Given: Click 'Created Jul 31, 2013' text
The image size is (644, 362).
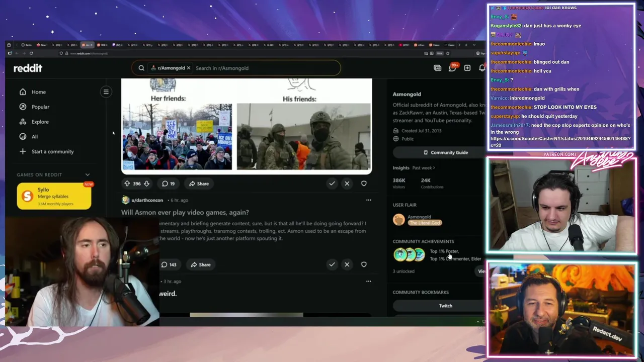Looking at the screenshot, I should [421, 131].
